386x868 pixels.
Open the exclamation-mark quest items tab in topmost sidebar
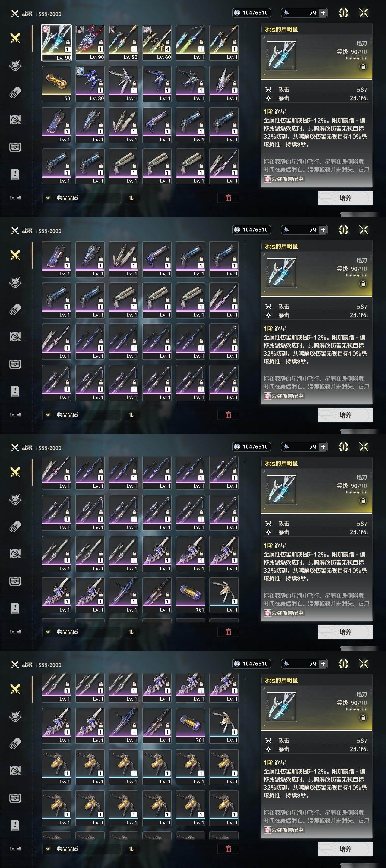point(15,174)
